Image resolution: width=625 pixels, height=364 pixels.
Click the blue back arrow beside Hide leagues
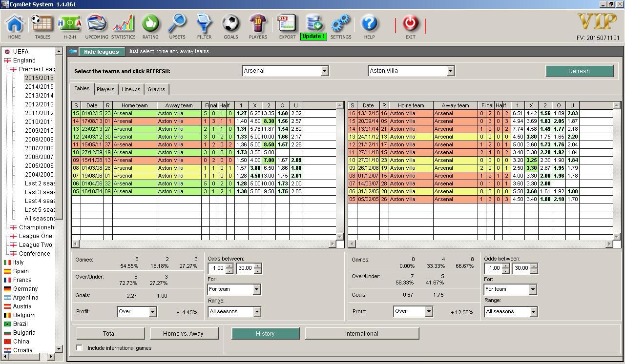coord(73,51)
